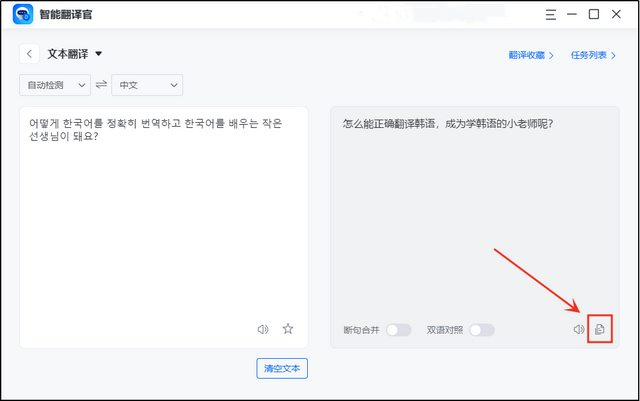This screenshot has width=640, height=401.
Task: Play audio of the source text
Action: click(x=263, y=329)
